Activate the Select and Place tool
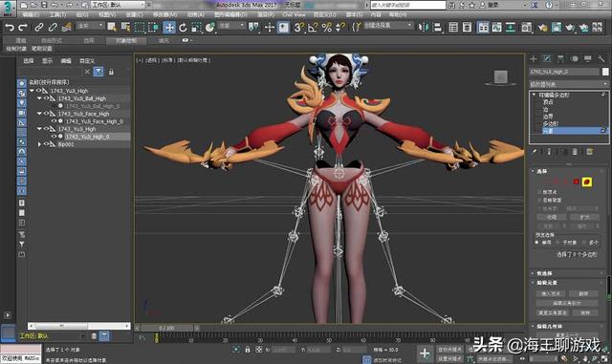 coord(210,28)
